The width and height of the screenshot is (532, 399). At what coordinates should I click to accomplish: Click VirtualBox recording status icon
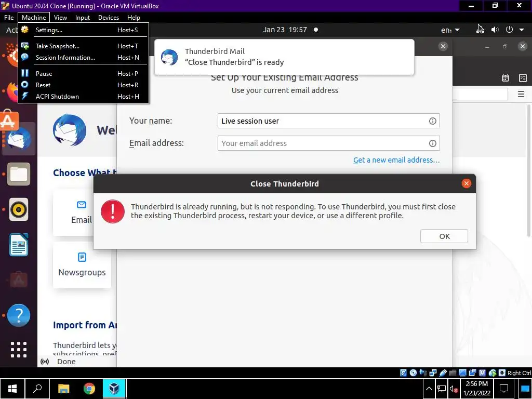tap(472, 373)
